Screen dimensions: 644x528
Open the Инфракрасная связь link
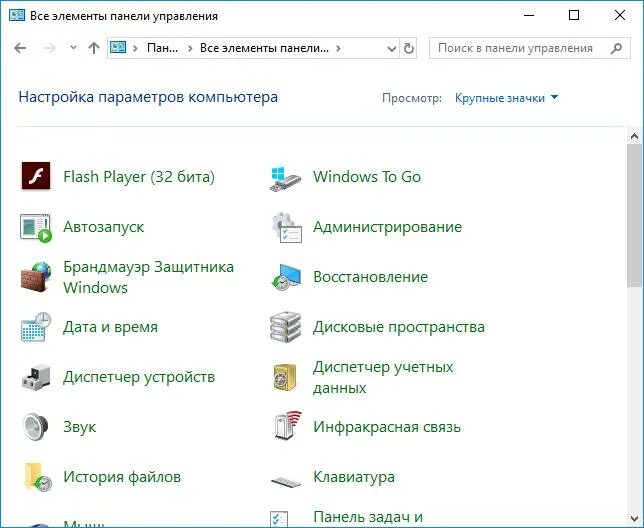click(x=387, y=427)
